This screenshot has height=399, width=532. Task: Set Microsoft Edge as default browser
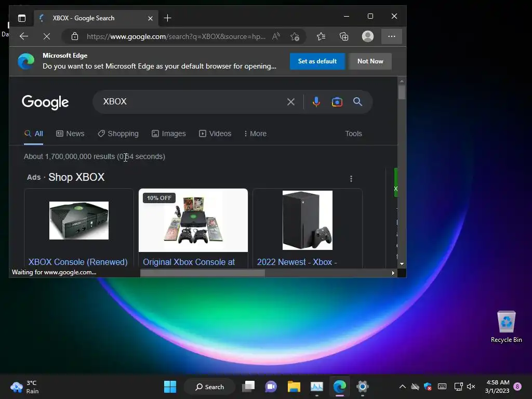coord(317,61)
